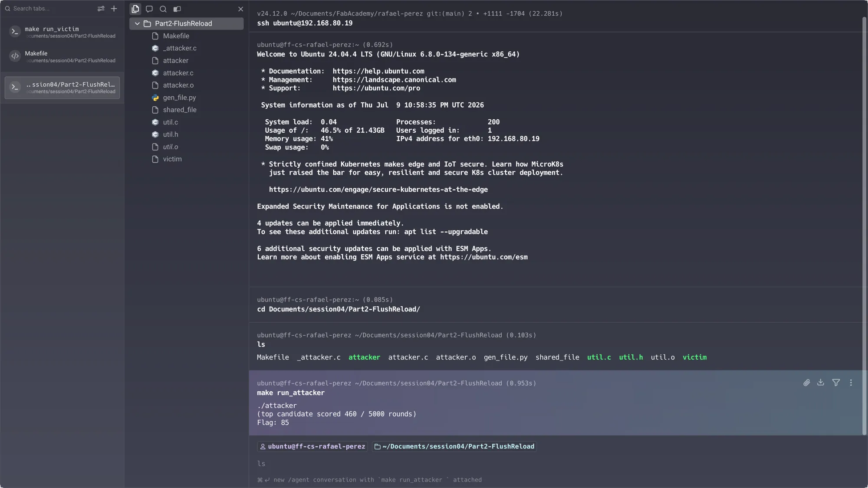Close the file tree side panel

(x=240, y=9)
